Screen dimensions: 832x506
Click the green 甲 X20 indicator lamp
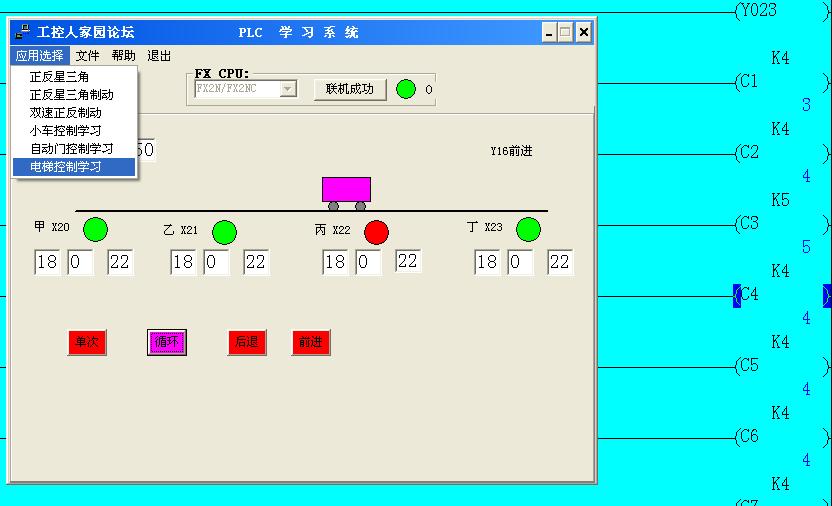click(95, 229)
